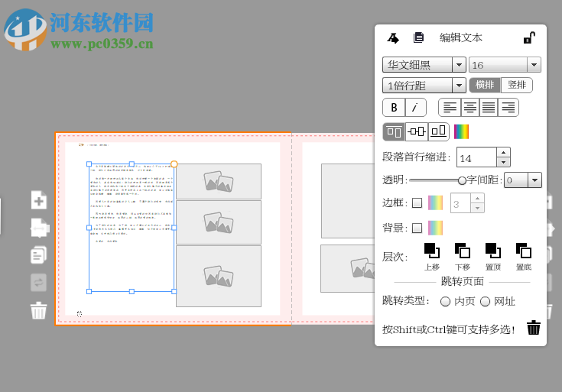Select the top image placeholder on left page

(219, 181)
